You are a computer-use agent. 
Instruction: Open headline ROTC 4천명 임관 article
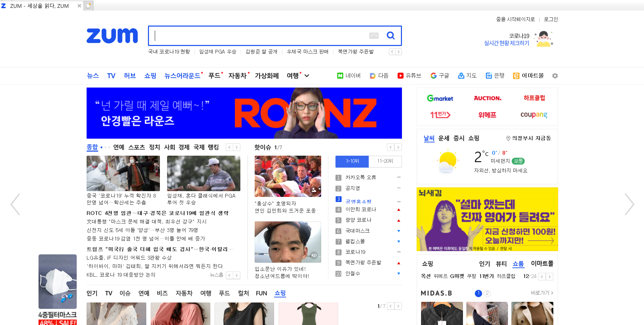pyautogui.click(x=158, y=213)
